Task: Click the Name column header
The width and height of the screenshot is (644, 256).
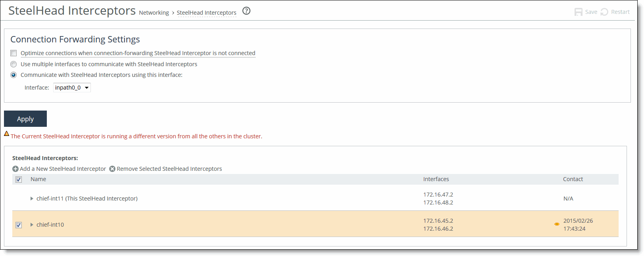Action: click(38, 179)
